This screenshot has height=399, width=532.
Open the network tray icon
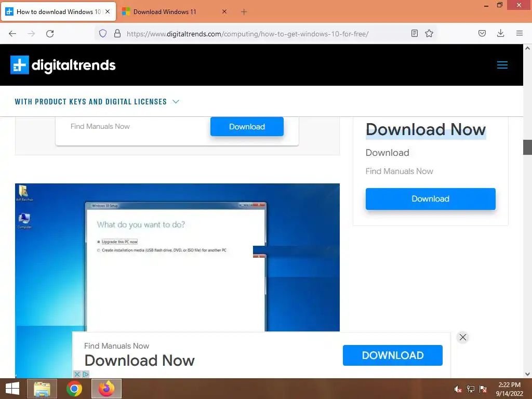tap(471, 389)
